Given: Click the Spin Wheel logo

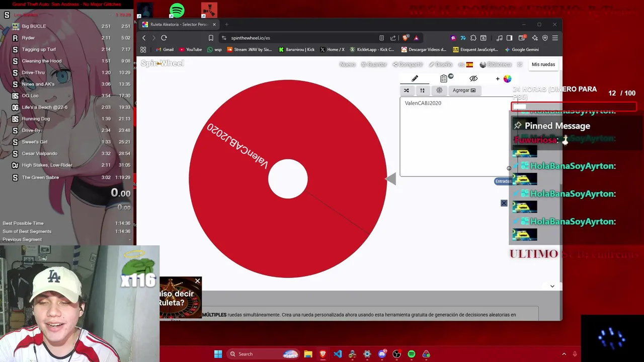Looking at the screenshot, I should pos(162,63).
